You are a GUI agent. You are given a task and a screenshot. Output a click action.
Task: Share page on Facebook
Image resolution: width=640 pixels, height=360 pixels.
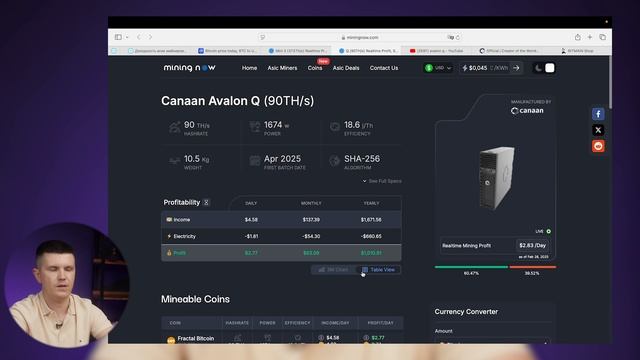[x=598, y=114]
